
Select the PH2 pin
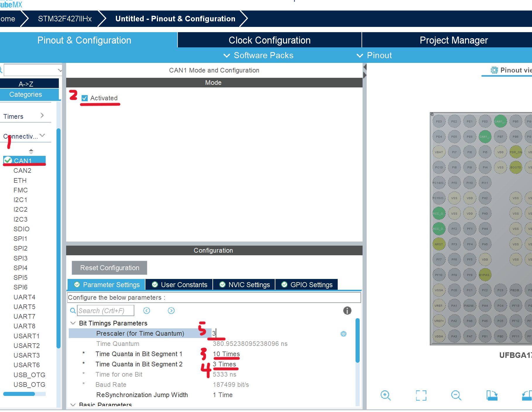tap(485, 198)
